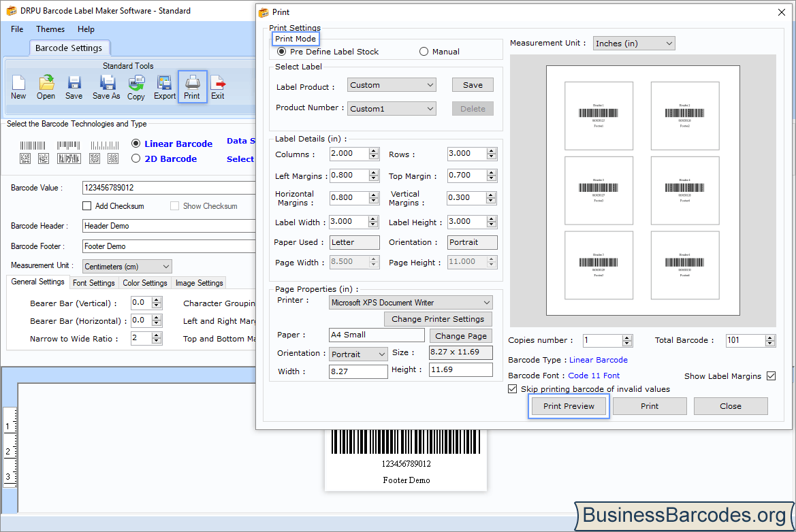Click the Narrow to Wide Ratio stepper
The width and height of the screenshot is (796, 532).
(x=157, y=338)
